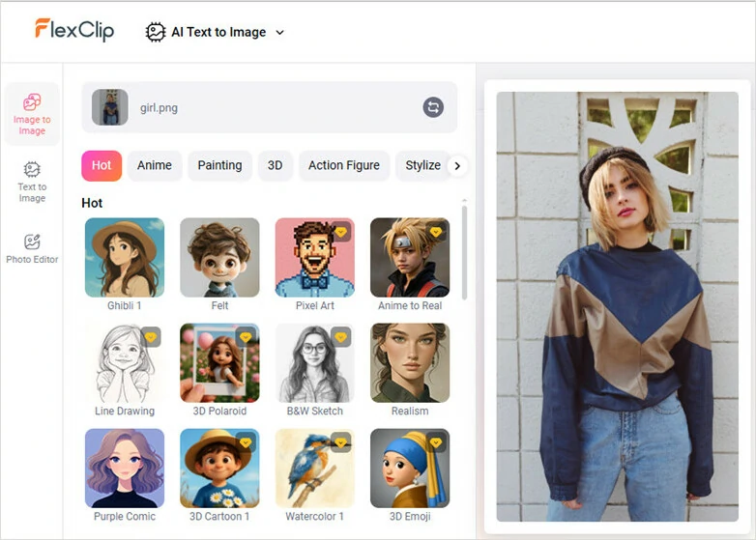Choose the Realism style

(410, 362)
